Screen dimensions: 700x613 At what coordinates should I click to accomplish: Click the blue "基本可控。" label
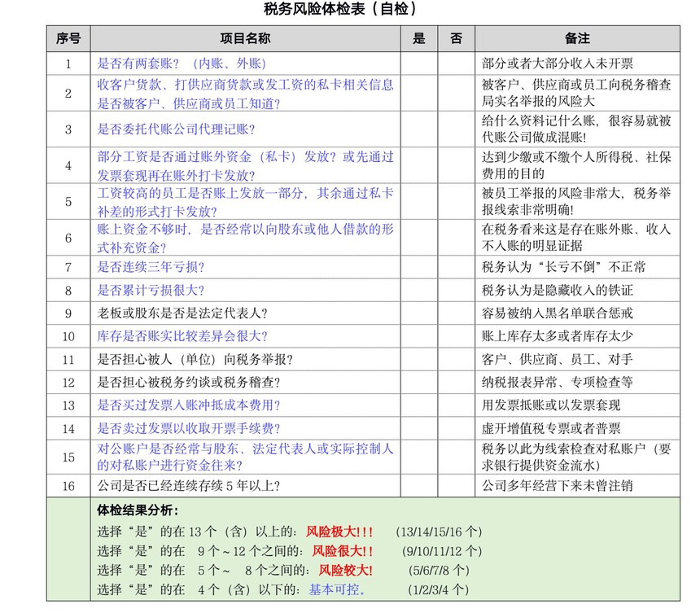(x=337, y=589)
